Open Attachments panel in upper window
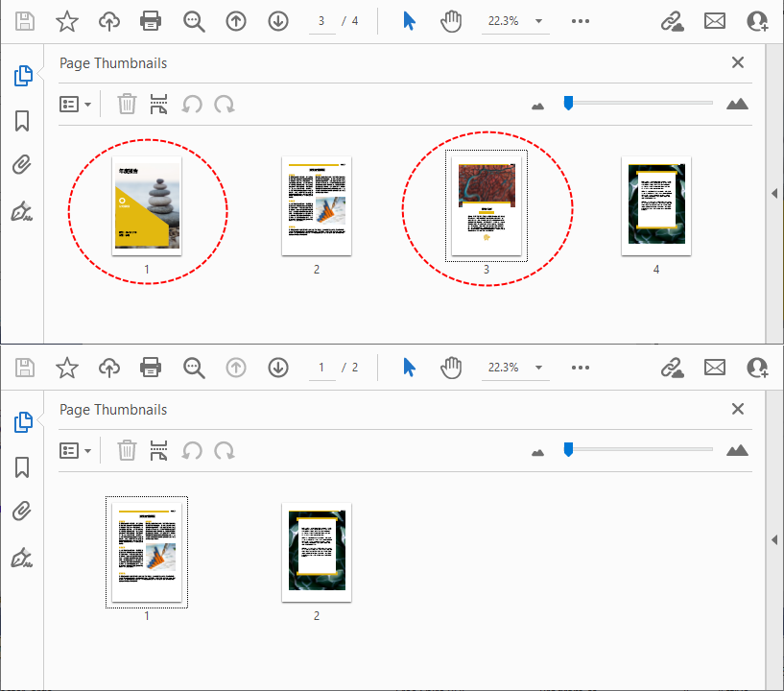Image resolution: width=784 pixels, height=691 pixels. click(21, 164)
